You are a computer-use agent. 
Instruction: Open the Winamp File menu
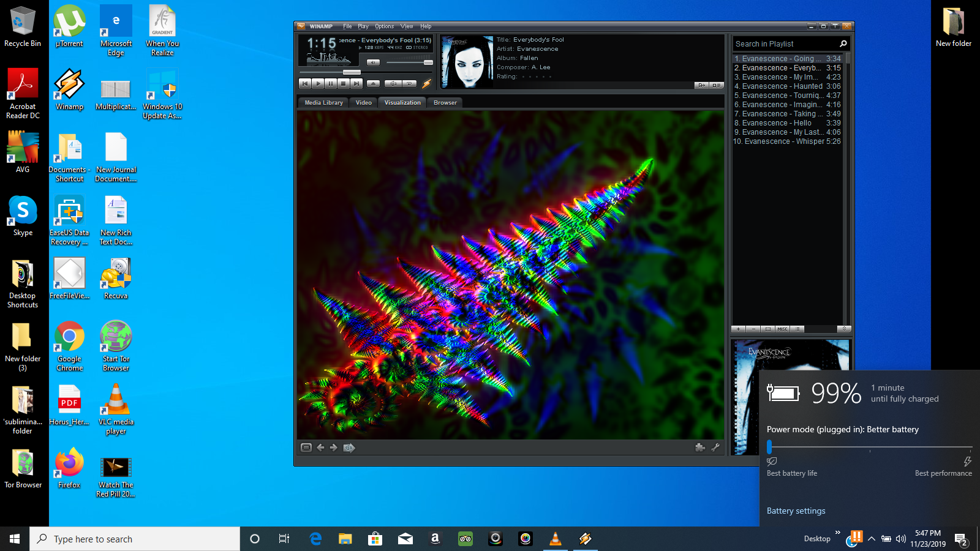pyautogui.click(x=347, y=26)
